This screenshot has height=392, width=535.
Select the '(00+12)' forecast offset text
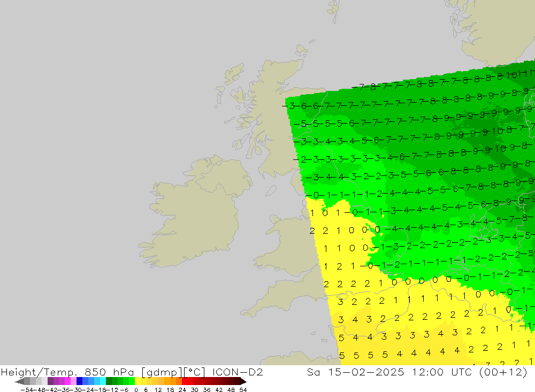click(503, 372)
